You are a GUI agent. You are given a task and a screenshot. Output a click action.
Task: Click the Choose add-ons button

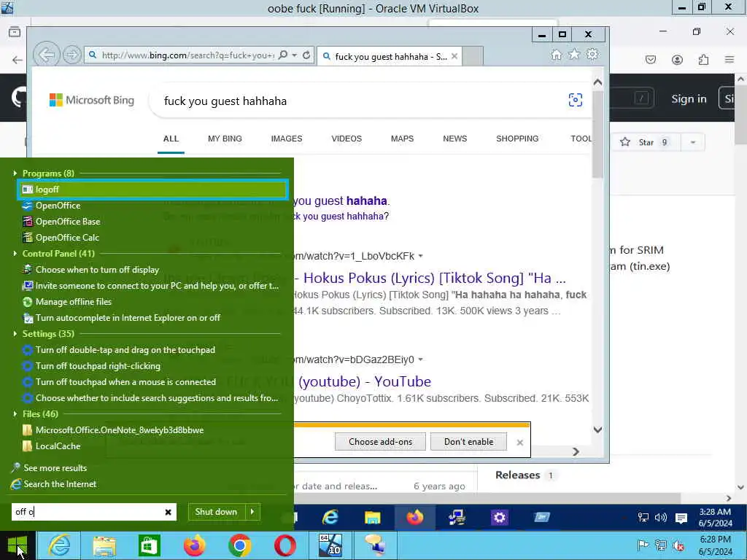(x=380, y=441)
